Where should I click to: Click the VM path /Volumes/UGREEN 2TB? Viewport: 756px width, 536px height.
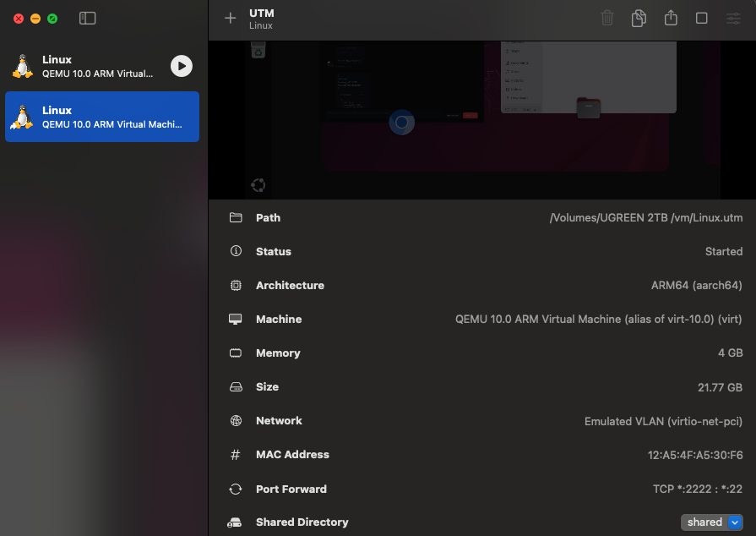point(645,218)
